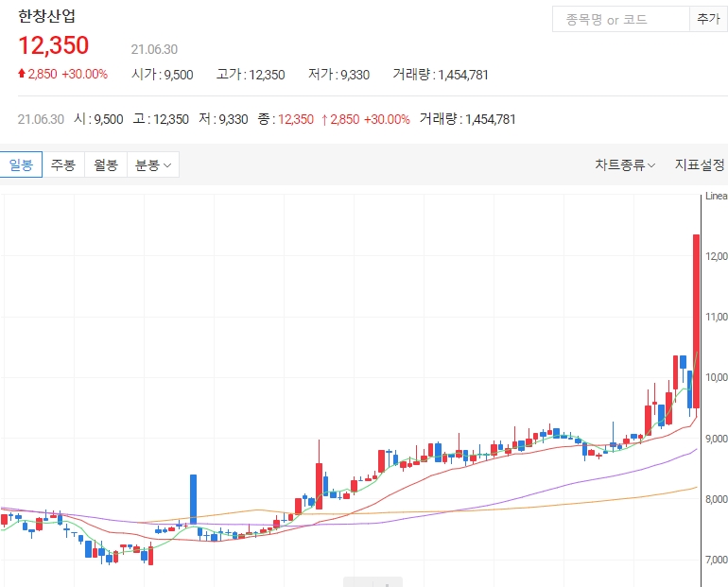Click the large red candlestick of 21.06.30
Screen dimensions: 728x587
pos(697,321)
